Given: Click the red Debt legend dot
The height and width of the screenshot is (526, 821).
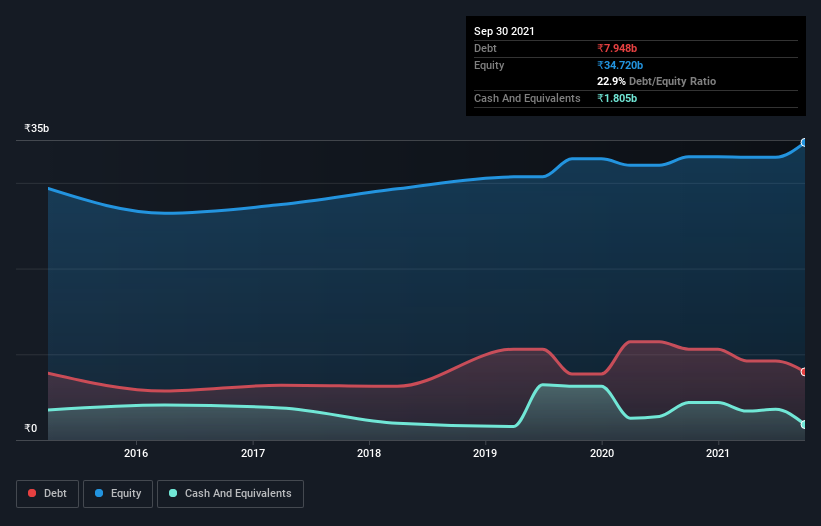Looking at the screenshot, I should [x=32, y=493].
